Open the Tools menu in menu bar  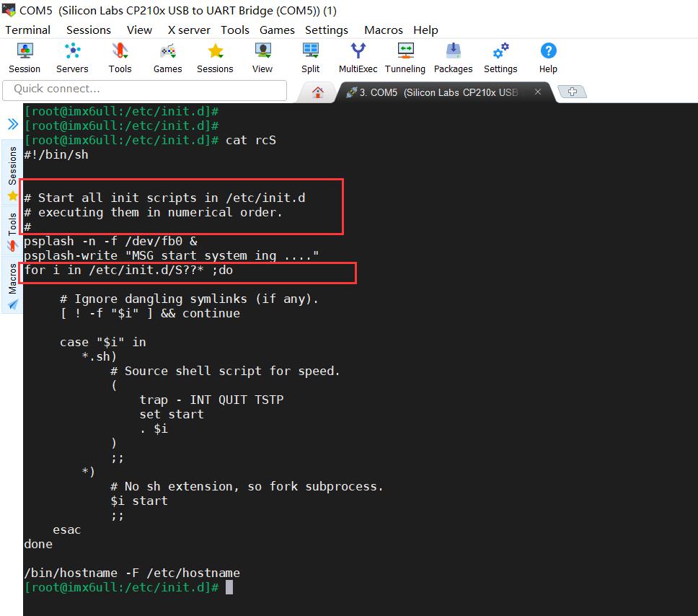[235, 30]
